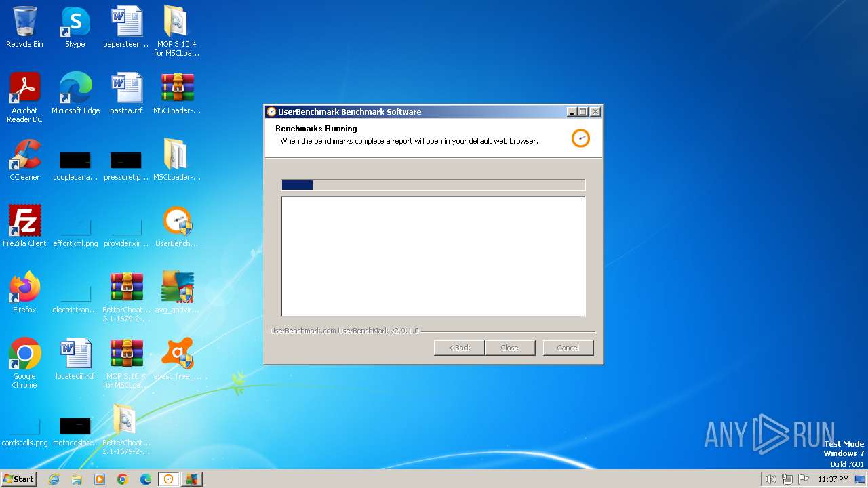Select the MSCLoader WinRAR archive icon
The width and height of the screenshot is (868, 488).
point(177,94)
